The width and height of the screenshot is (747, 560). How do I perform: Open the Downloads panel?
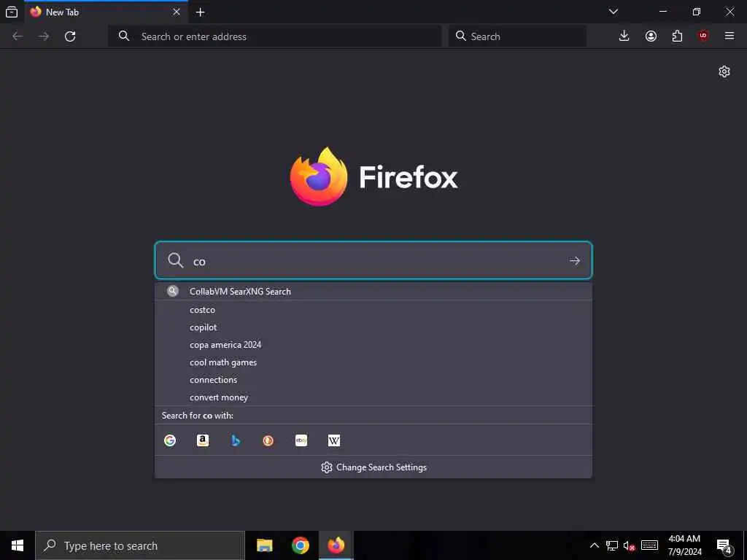pos(624,36)
